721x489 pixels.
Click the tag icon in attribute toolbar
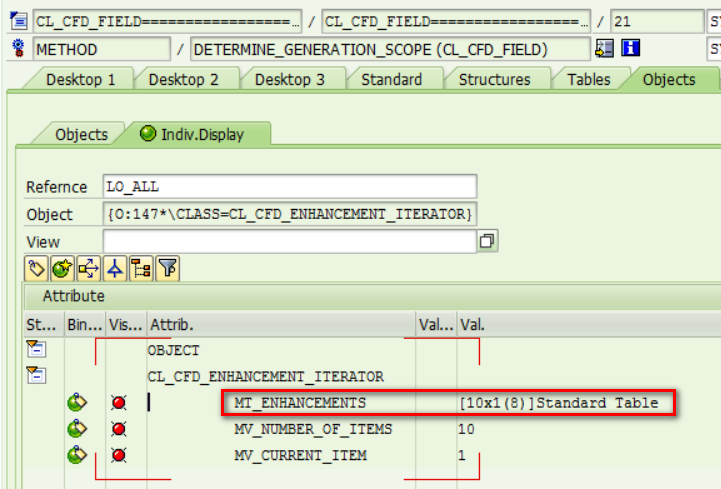(x=36, y=268)
